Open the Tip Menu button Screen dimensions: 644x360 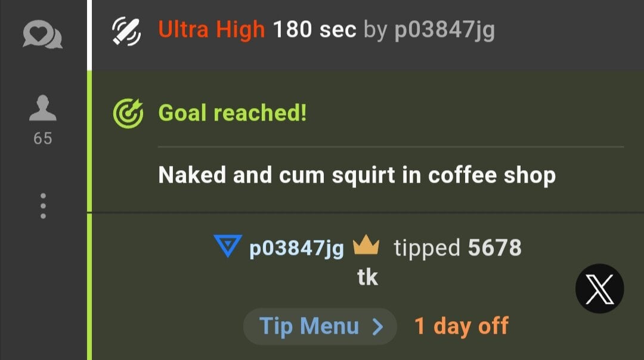pos(320,327)
